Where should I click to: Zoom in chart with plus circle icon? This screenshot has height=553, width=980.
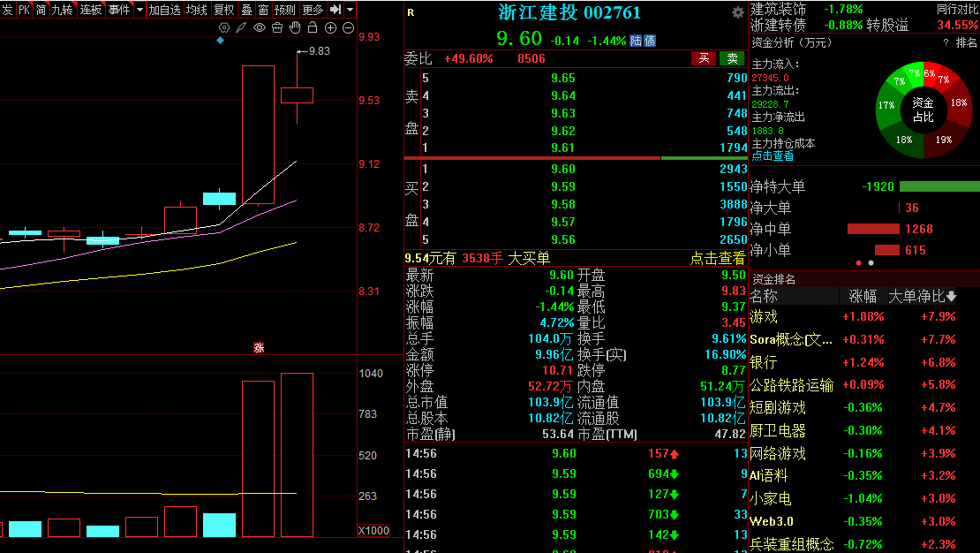[330, 27]
